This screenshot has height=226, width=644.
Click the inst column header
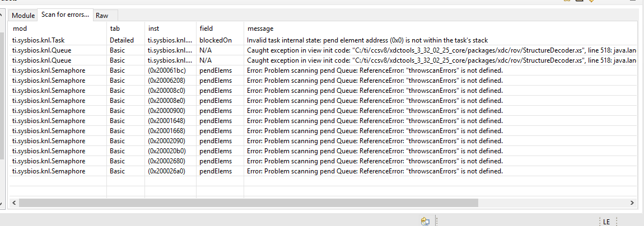(x=153, y=29)
